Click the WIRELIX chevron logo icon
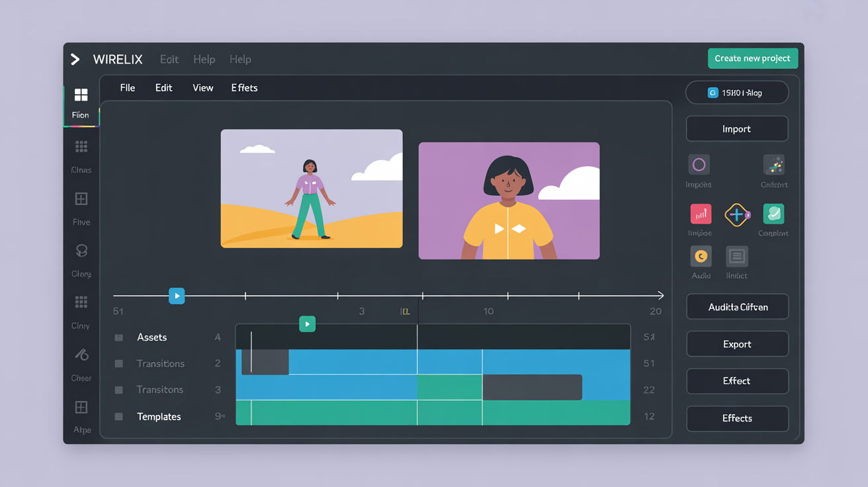Viewport: 868px width, 487px height. tap(75, 60)
